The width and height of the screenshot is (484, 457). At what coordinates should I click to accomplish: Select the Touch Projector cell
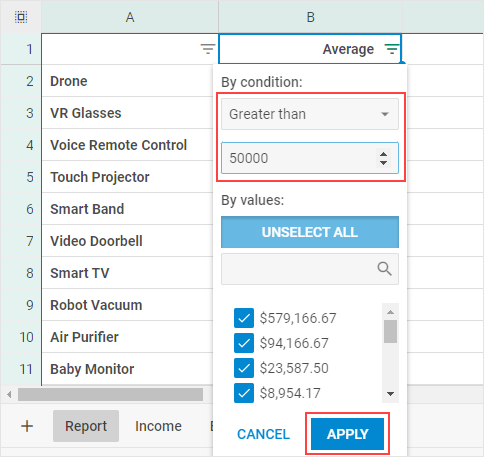pyautogui.click(x=127, y=177)
